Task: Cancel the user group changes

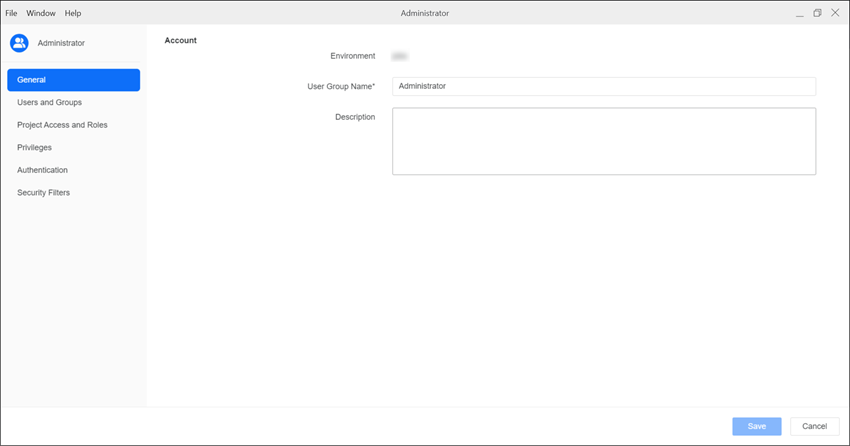Action: pos(814,426)
